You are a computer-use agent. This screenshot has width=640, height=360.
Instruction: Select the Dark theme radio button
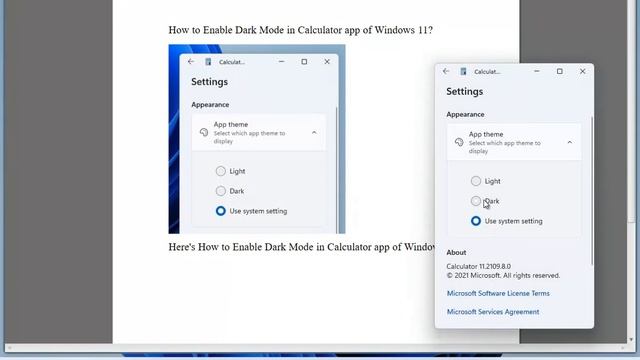pyautogui.click(x=476, y=201)
